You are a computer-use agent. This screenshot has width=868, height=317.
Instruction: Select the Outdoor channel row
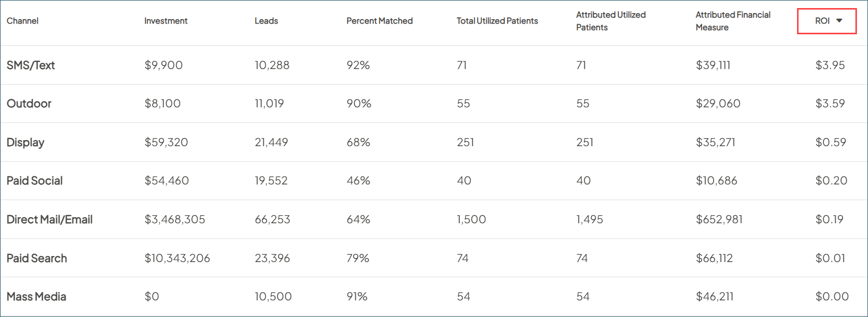pos(29,103)
